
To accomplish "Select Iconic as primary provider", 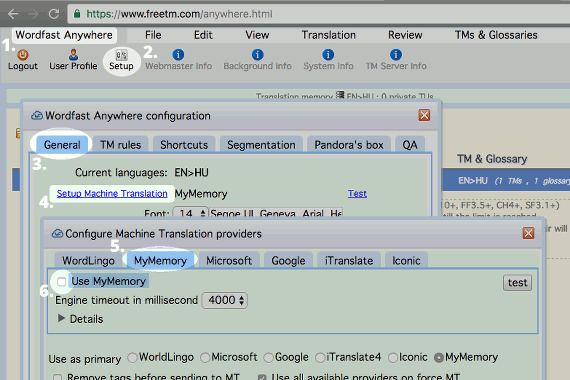I will [x=393, y=358].
